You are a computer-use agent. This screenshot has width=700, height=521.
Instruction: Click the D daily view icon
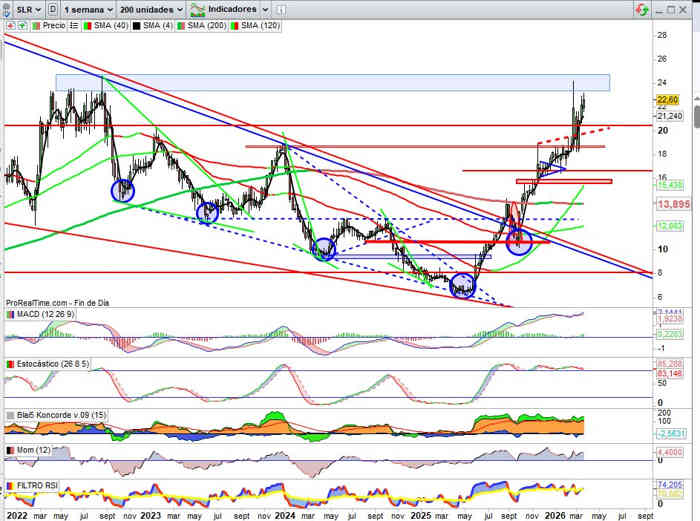(51, 7)
